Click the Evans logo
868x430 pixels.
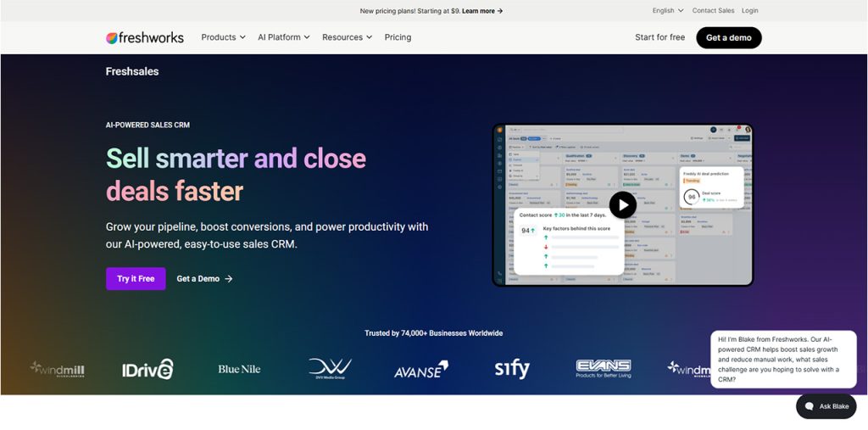[604, 368]
